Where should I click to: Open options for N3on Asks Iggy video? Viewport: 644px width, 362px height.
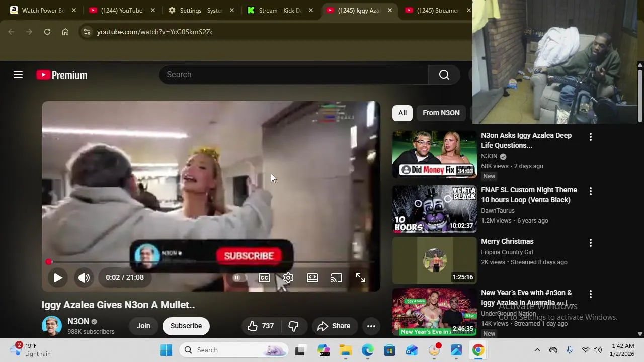[x=591, y=137]
